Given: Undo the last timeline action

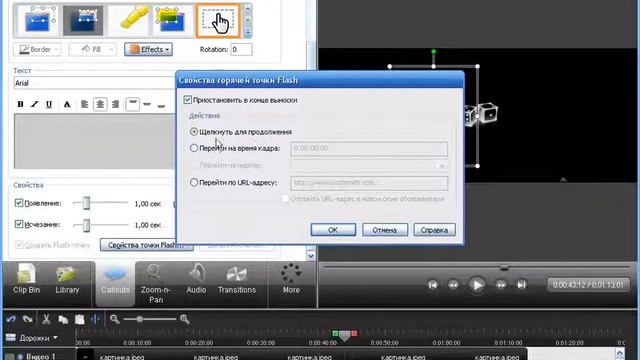Looking at the screenshot, I should click(11, 319).
